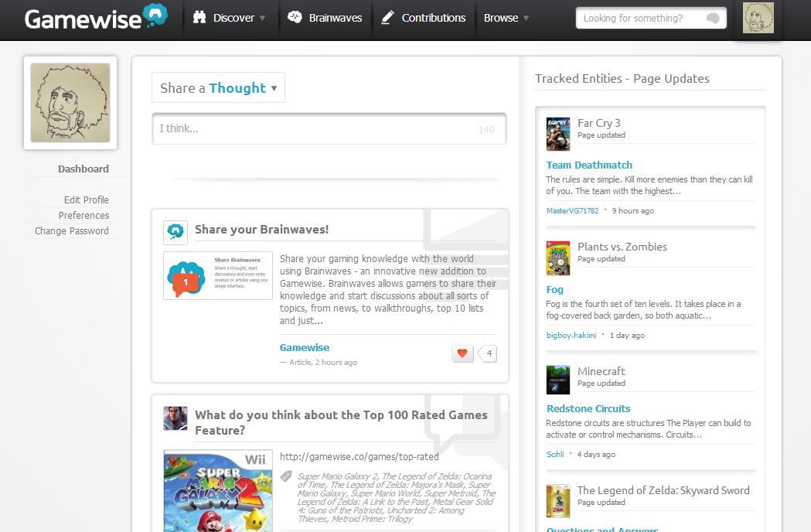
Task: Open the Gamewise author link
Action: click(x=305, y=348)
